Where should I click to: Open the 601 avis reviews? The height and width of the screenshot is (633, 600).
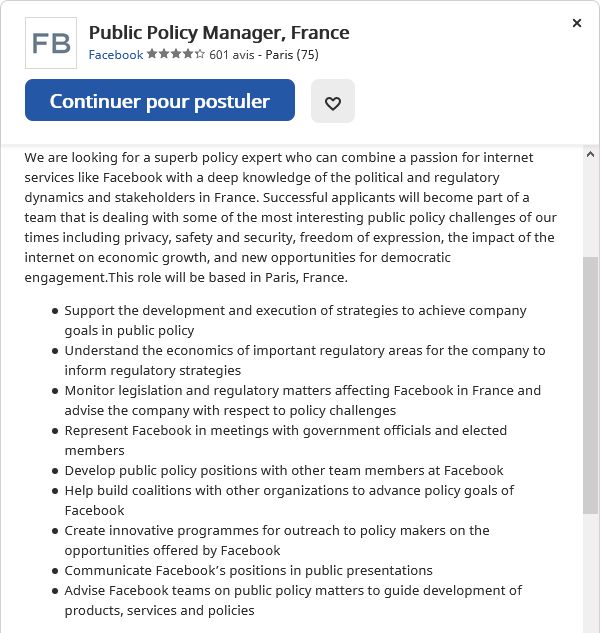232,55
